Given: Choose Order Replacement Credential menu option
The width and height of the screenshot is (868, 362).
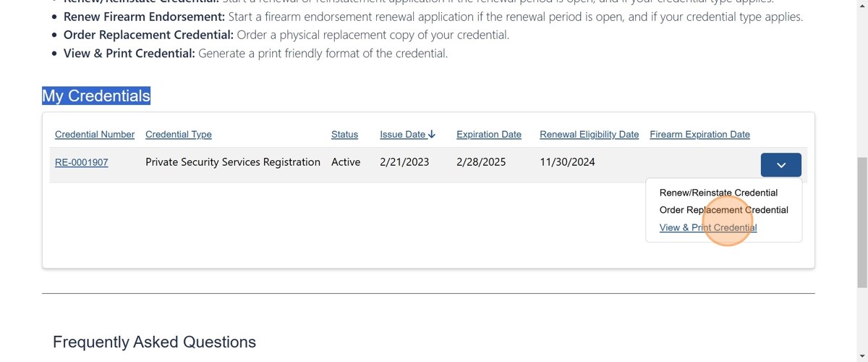Looking at the screenshot, I should click(723, 210).
